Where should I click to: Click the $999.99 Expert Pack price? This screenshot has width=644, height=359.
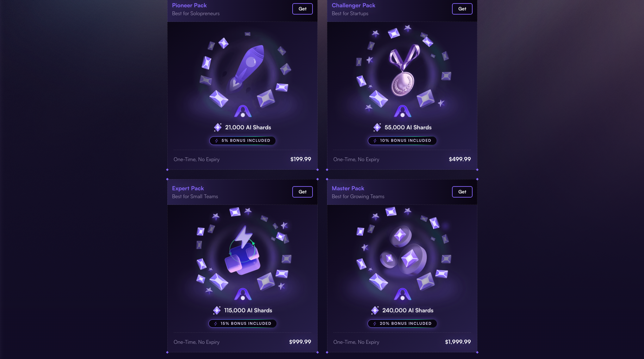click(x=300, y=342)
